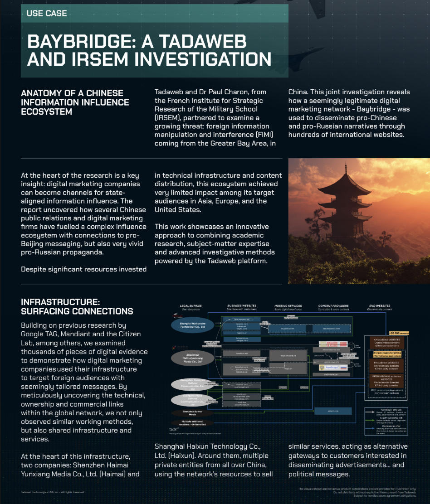Viewport: 430px width, 504px height.
Task: Click the INTERNATIONAL audience WEBSITES box
Action: point(386,381)
